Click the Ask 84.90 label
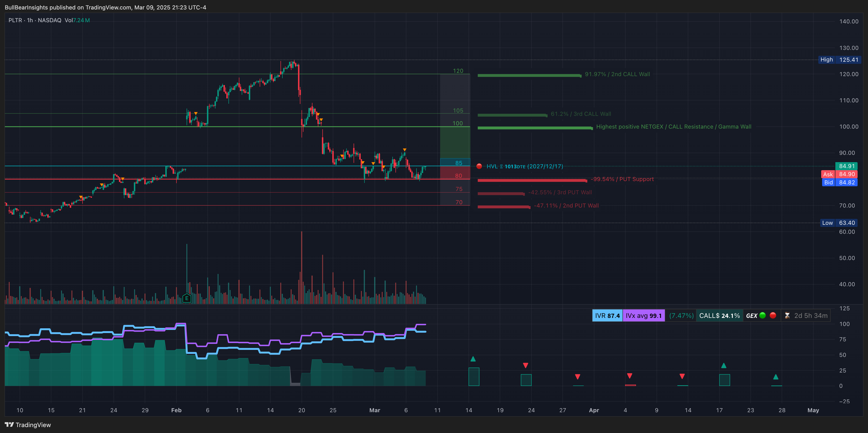 point(839,174)
